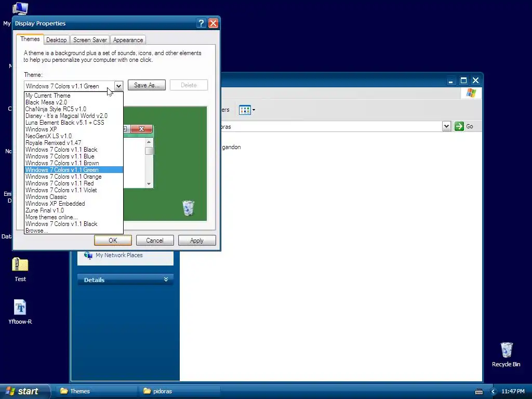Select Royale Remixed v1.47 theme

click(x=74, y=143)
